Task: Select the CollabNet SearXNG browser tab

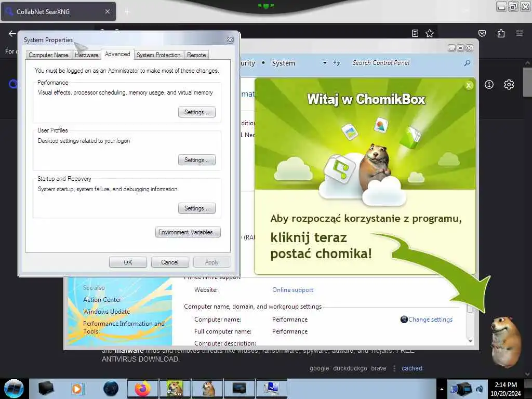Action: (58, 11)
